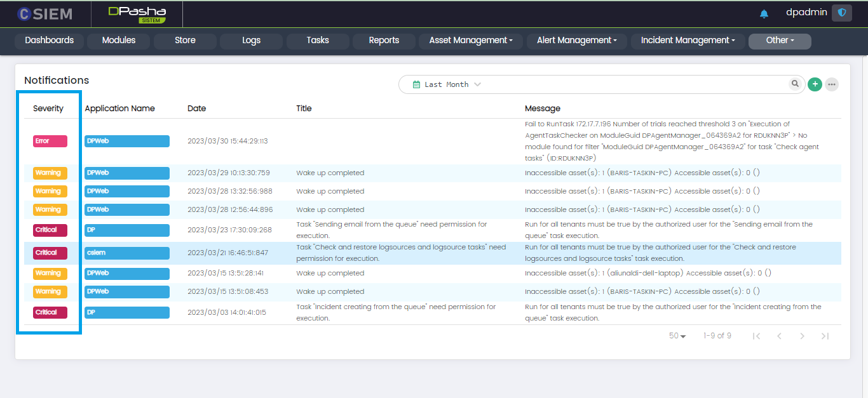Go to the first page of notifications
Image resolution: width=868 pixels, height=398 pixels.
coord(756,336)
